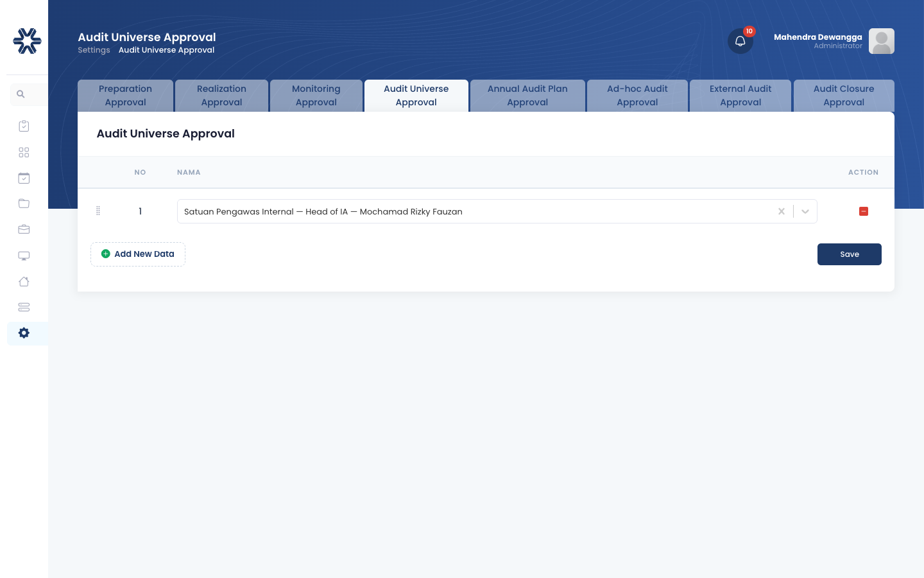Image resolution: width=924 pixels, height=578 pixels.
Task: Open the folder sidebar icon
Action: (24, 204)
